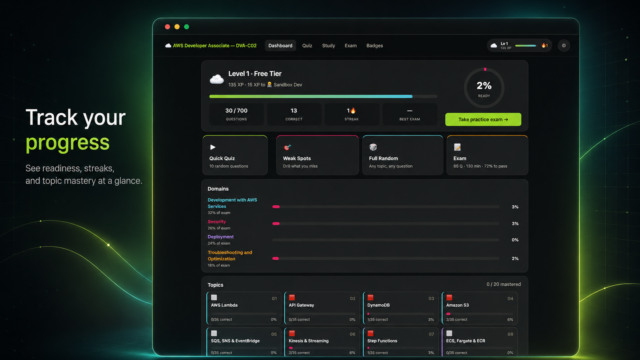
Task: Click the large cloud icon beside Level 1 · Free Tier
Action: tap(217, 79)
